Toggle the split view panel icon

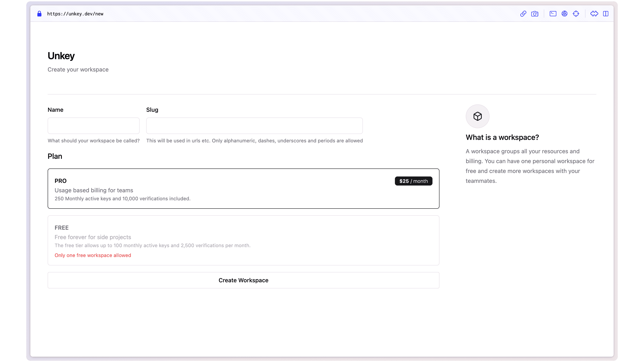coord(606,14)
